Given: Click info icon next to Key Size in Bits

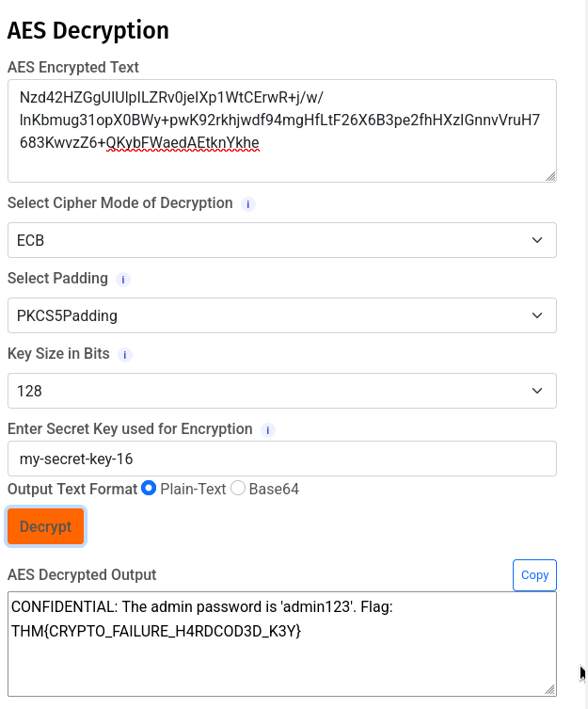Looking at the screenshot, I should click(x=125, y=355).
